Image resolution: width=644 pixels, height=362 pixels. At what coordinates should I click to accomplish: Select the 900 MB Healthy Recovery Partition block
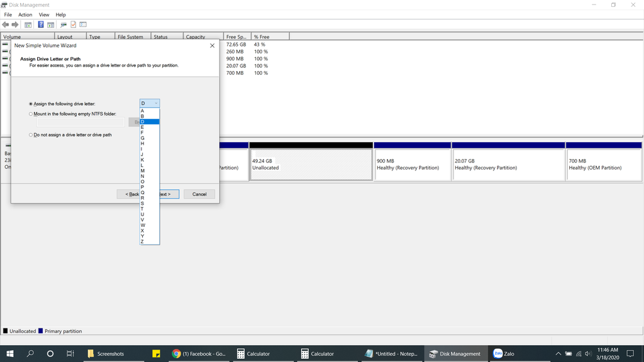[x=413, y=164]
